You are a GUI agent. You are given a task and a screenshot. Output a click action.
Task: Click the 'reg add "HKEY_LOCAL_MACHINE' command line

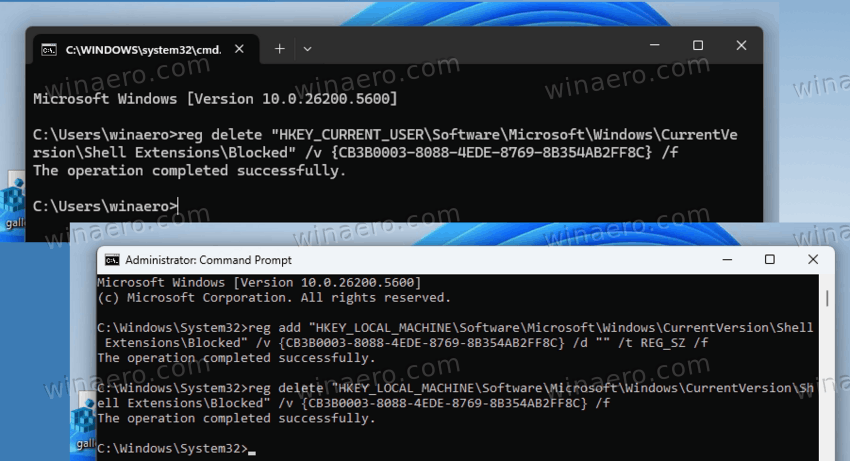[x=455, y=328]
